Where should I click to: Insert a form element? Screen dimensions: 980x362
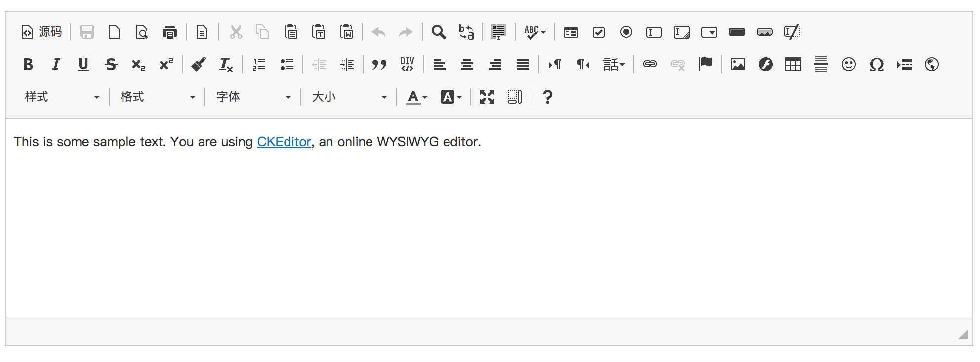[571, 32]
